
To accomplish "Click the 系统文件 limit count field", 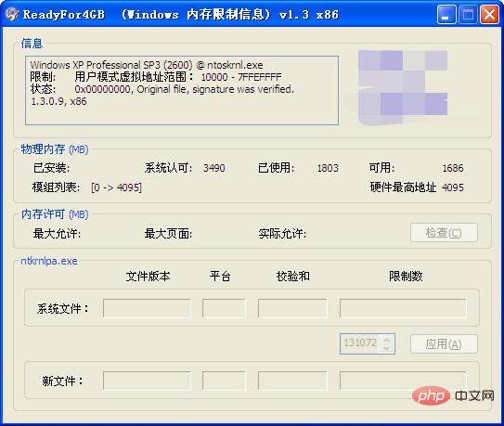I will (x=403, y=308).
